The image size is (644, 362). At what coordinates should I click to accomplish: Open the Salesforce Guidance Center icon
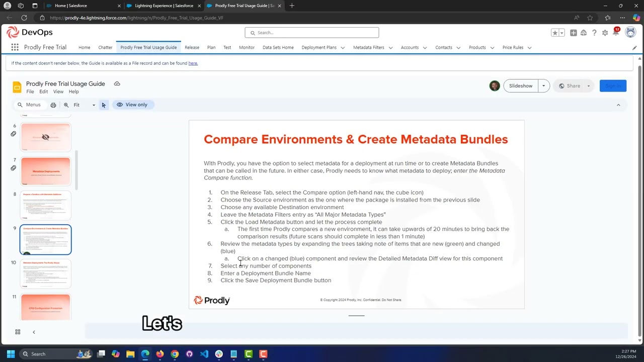[x=584, y=33]
